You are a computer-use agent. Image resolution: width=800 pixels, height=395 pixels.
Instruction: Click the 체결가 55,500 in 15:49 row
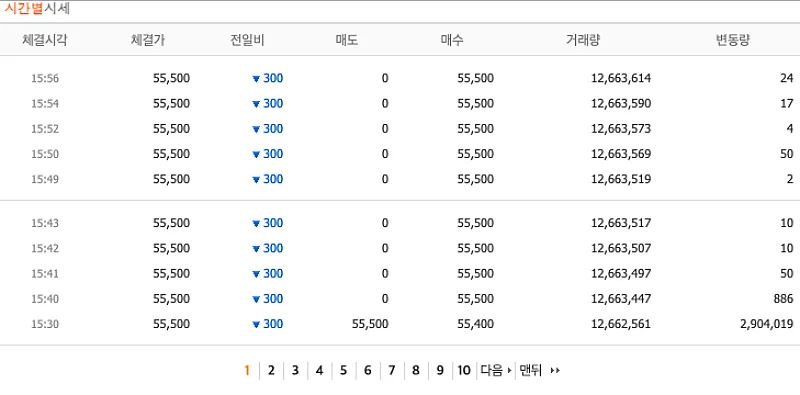[171, 179]
